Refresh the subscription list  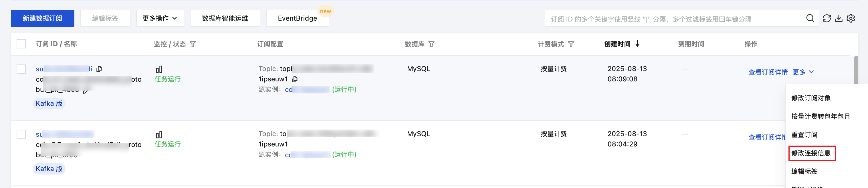click(x=827, y=18)
